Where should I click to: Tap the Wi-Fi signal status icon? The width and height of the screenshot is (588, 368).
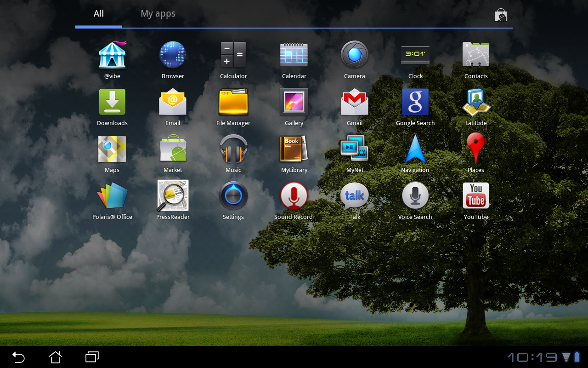tap(566, 357)
